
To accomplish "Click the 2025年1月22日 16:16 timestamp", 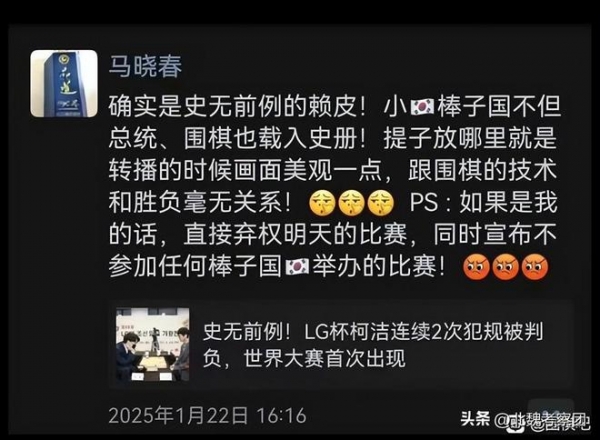I will [x=207, y=416].
